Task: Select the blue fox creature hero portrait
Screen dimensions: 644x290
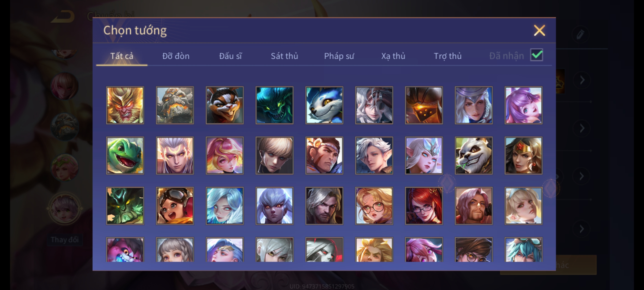Action: coord(324,105)
